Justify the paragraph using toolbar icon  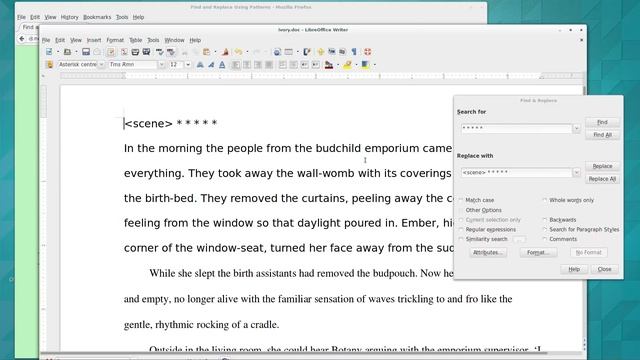pyautogui.click(x=269, y=64)
